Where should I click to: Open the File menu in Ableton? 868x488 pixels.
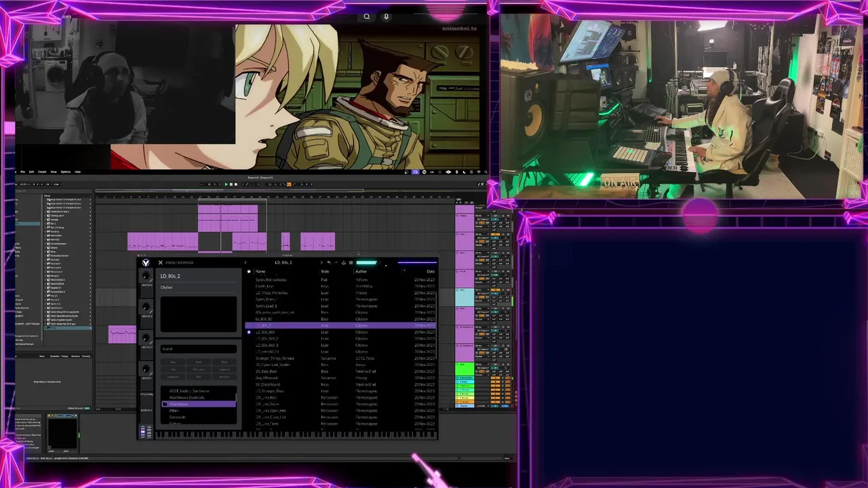22,172
